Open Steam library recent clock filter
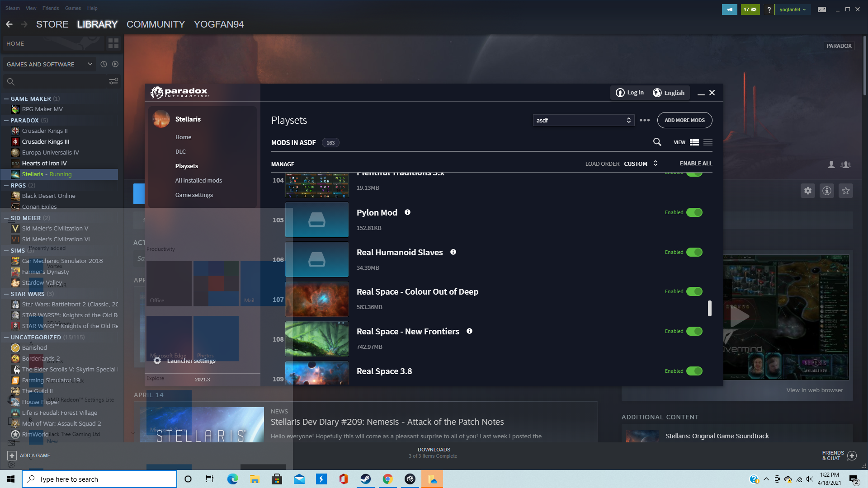 104,64
